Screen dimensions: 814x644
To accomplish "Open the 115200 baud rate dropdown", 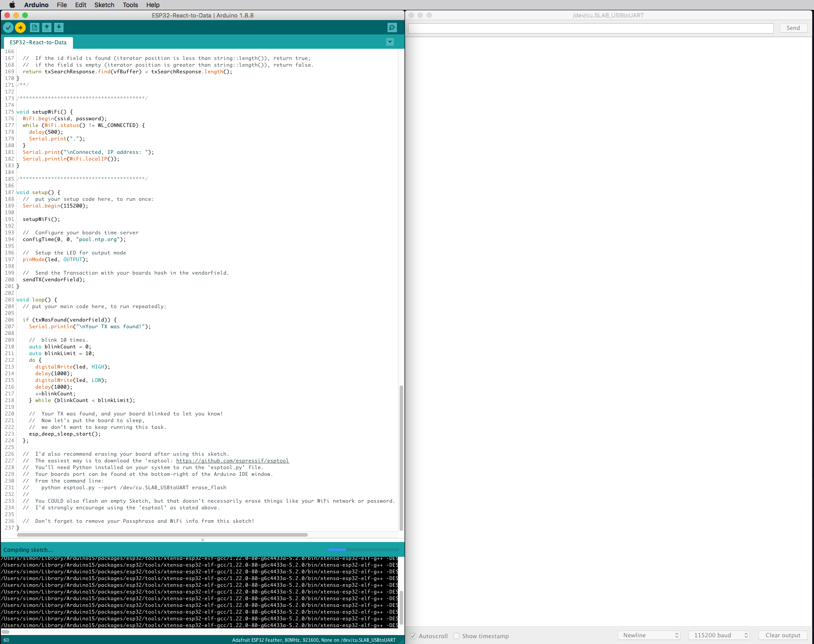I will (x=719, y=636).
